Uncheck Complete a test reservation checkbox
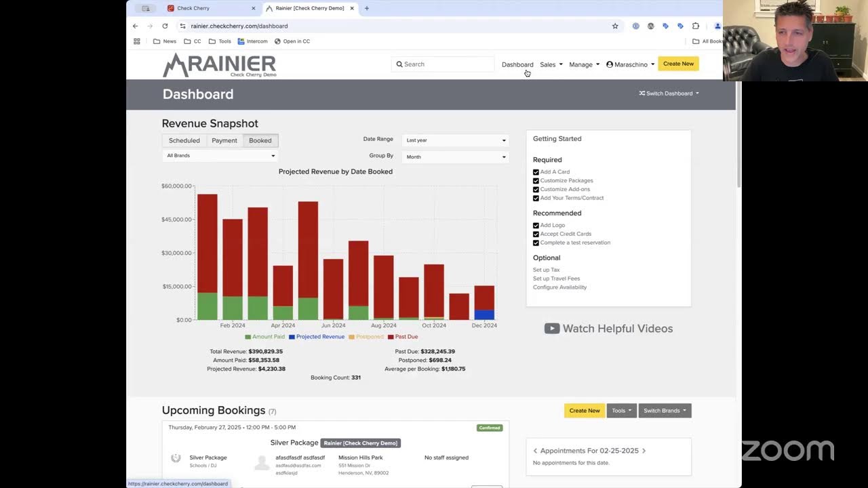Image resolution: width=868 pixels, height=488 pixels. tap(536, 243)
